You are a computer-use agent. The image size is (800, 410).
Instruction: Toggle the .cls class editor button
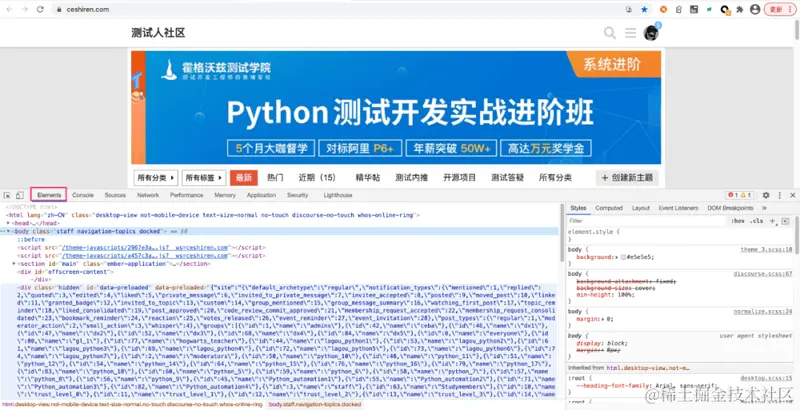pyautogui.click(x=757, y=221)
